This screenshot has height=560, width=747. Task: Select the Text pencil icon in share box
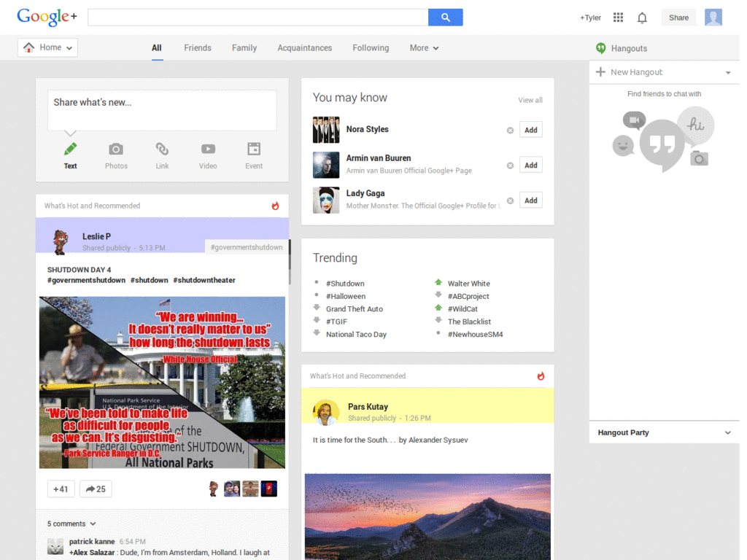point(70,149)
